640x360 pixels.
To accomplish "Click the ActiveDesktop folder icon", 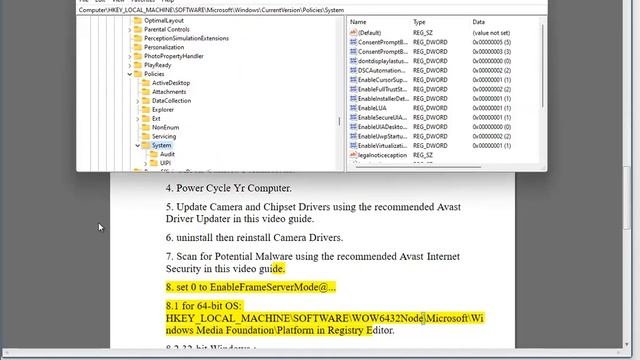I will (146, 83).
